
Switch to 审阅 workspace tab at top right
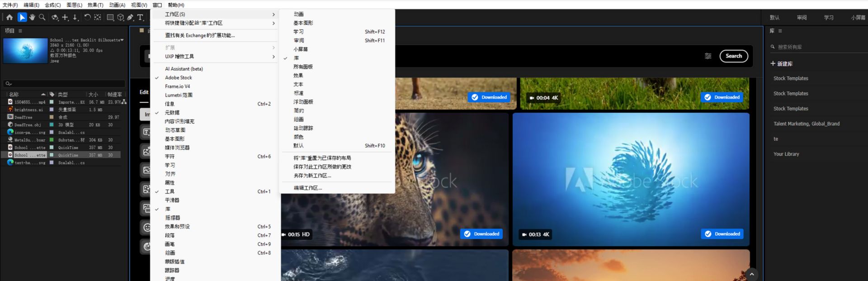coord(802,18)
